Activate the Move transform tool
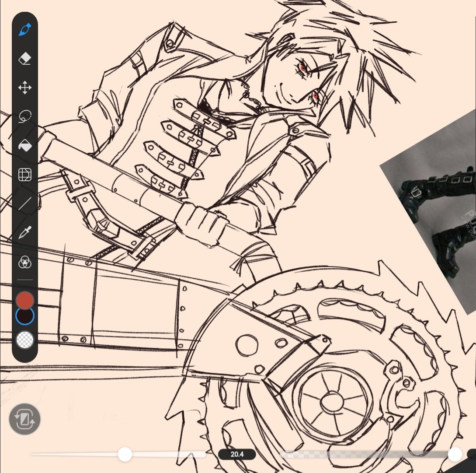Viewport: 476px width, 473px height. point(25,88)
